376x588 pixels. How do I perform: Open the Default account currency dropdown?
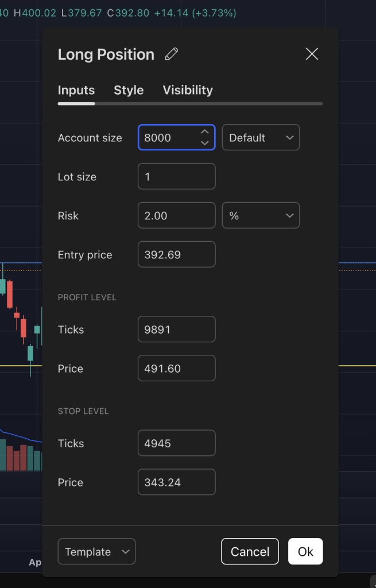261,137
